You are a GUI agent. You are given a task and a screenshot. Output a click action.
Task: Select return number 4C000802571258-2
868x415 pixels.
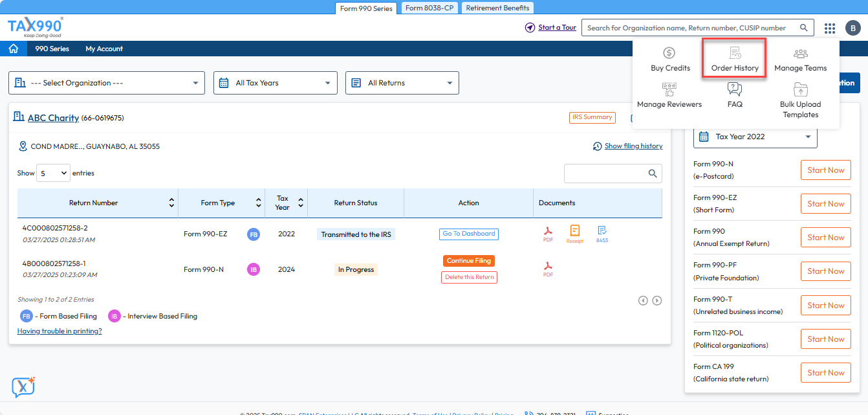pos(55,228)
